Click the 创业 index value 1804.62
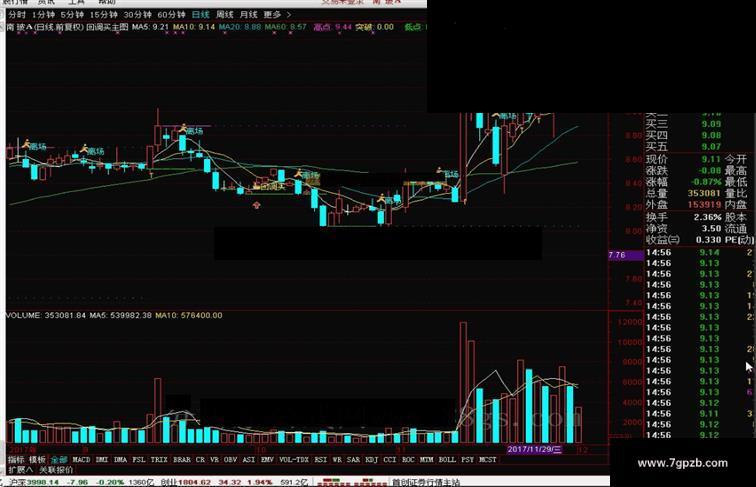Screen dimensions: 756x487 point(194,482)
